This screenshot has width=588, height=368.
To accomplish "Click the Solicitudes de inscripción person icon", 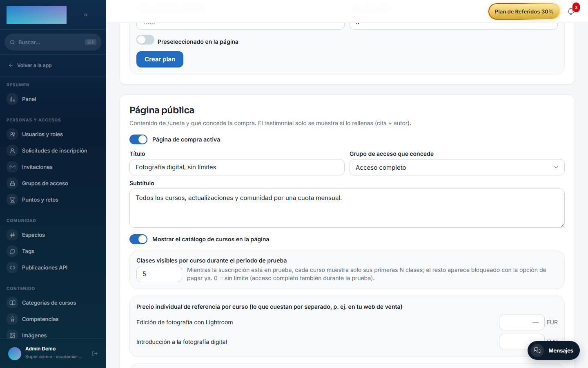I will [13, 151].
